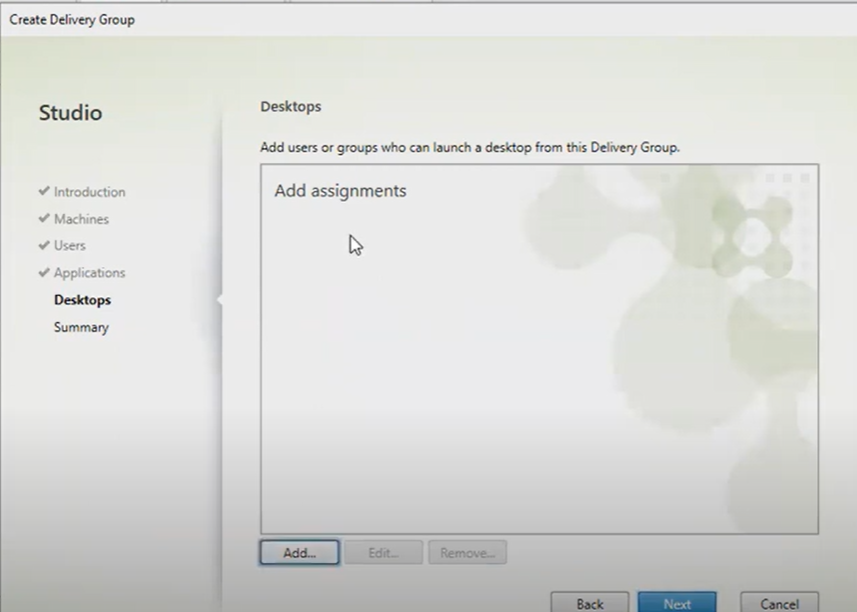Go back with the Back button
This screenshot has width=857, height=612.
(590, 603)
